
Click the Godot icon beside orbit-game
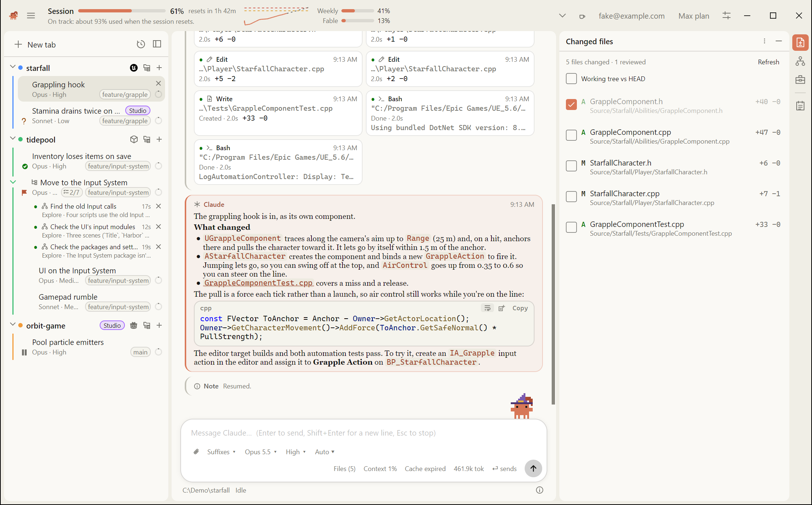[134, 325]
